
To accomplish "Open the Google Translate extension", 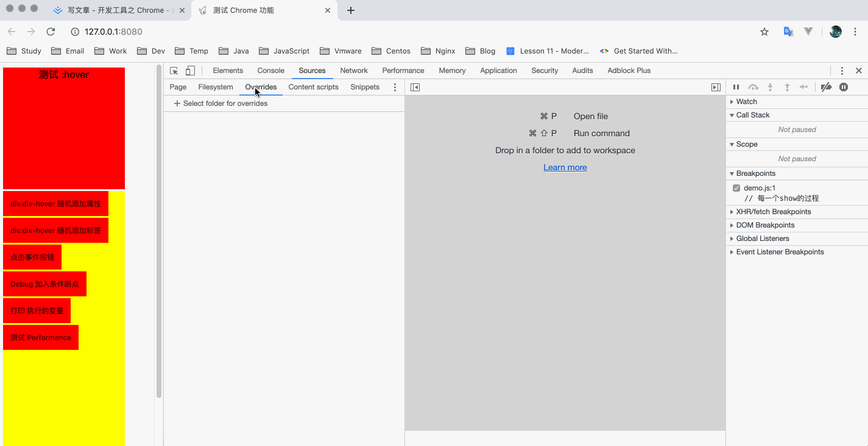I will coord(788,32).
